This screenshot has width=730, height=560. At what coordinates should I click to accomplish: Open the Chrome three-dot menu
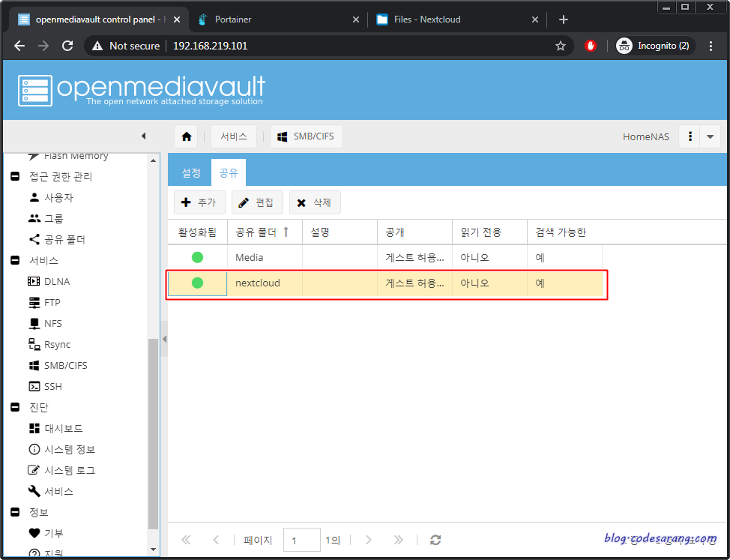tap(711, 46)
